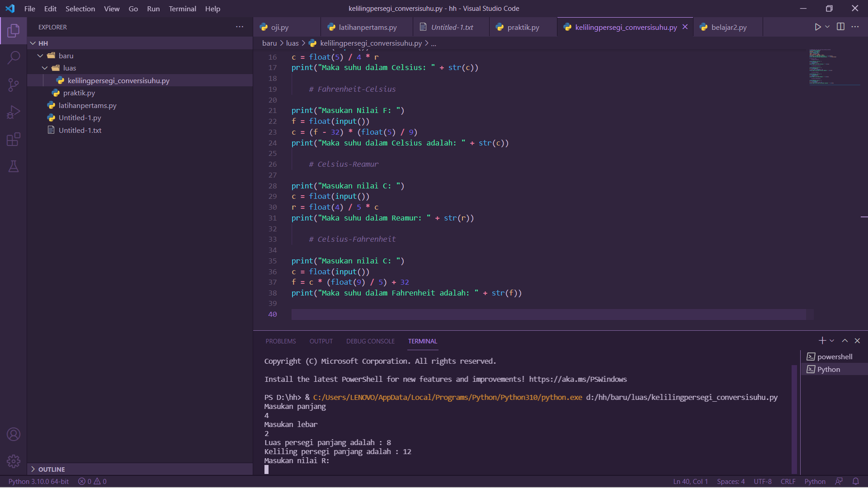This screenshot has height=488, width=868.
Task: Change line endings via CRLF status item
Action: coord(788,482)
